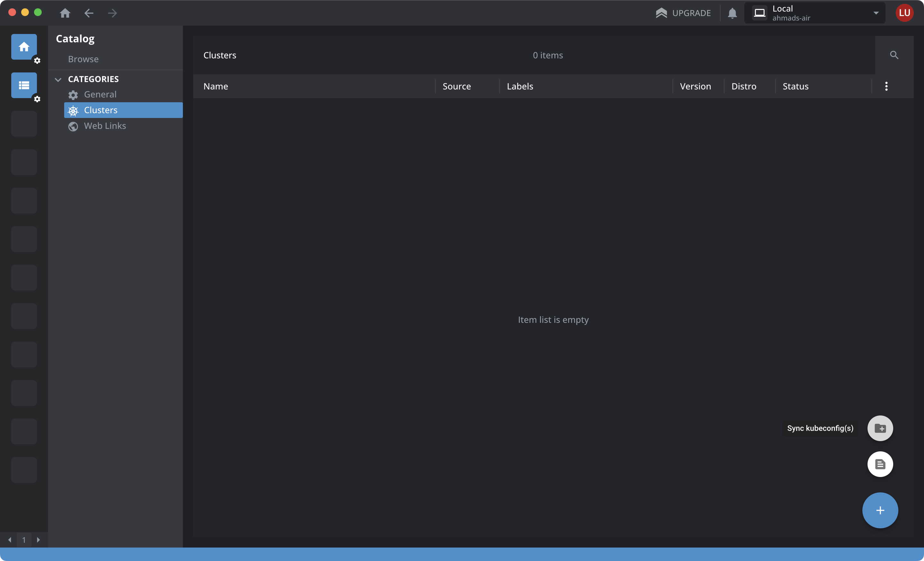Image resolution: width=924 pixels, height=561 pixels.
Task: Open the catalog list hotbar icon
Action: click(24, 86)
